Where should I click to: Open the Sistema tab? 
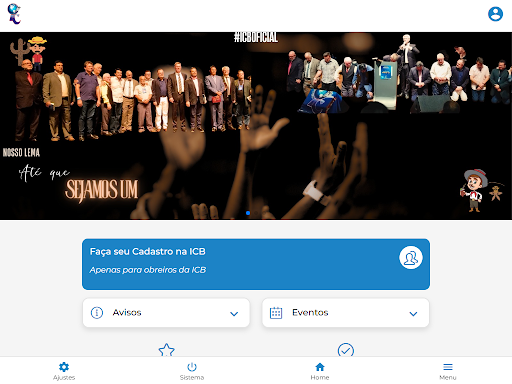click(x=192, y=371)
